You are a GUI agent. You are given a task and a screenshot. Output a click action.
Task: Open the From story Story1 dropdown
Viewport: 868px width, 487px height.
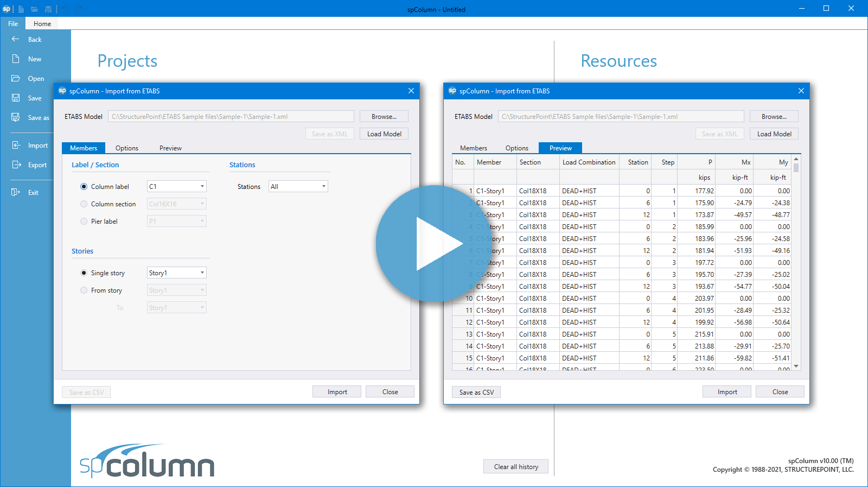[177, 290]
